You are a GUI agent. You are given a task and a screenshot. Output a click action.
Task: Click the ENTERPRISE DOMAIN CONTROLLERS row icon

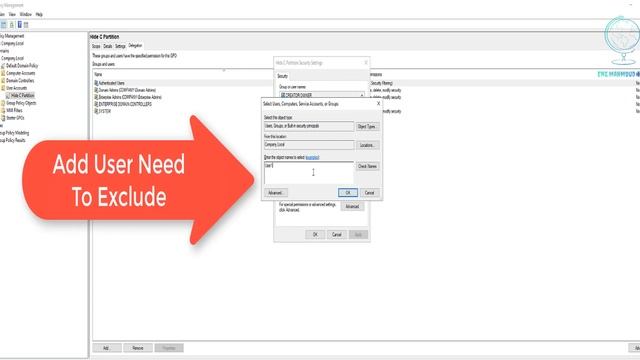pos(96,104)
